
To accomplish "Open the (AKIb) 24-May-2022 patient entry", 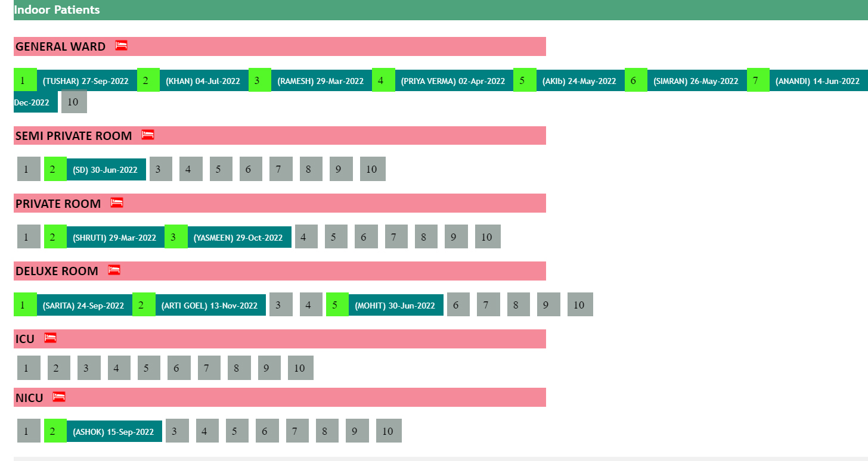I will pos(580,81).
